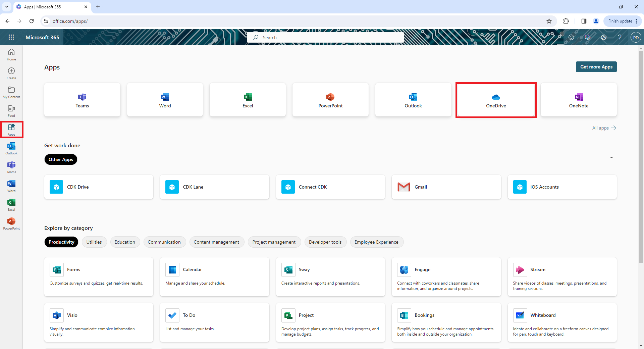
Task: Open the Connect CDK app card
Action: 330,187
